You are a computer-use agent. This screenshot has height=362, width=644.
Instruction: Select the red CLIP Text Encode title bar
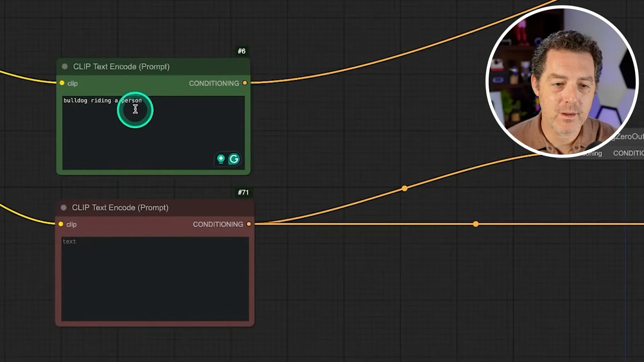click(155, 208)
